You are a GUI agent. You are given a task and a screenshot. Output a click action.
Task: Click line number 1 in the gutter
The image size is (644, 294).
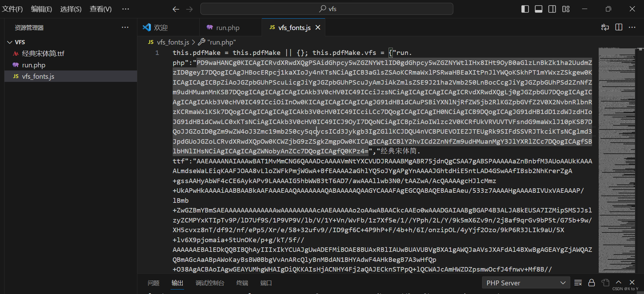point(157,53)
